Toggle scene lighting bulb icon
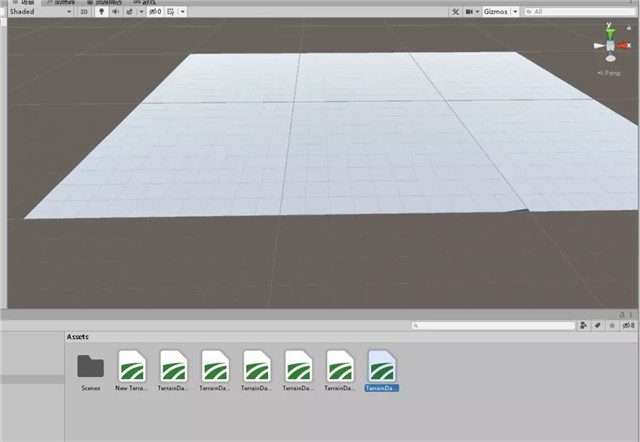This screenshot has height=442, width=640. 102,12
